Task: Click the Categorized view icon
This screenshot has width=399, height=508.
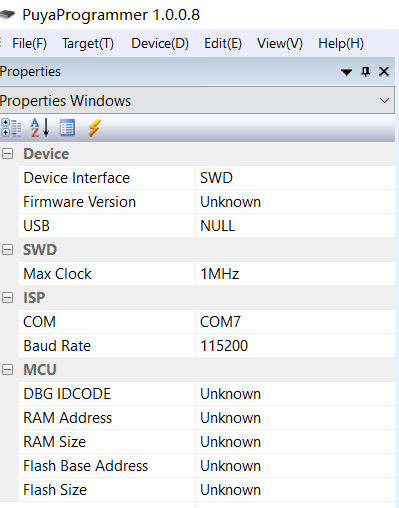Action: tap(11, 128)
